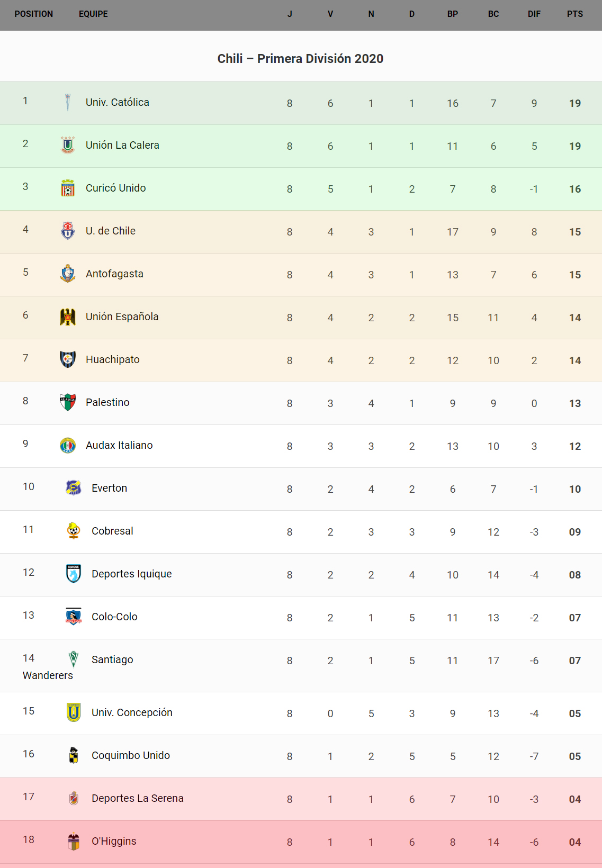The image size is (602, 868).
Task: Click the Chili – Primera División 2020 title
Action: pyautogui.click(x=300, y=59)
